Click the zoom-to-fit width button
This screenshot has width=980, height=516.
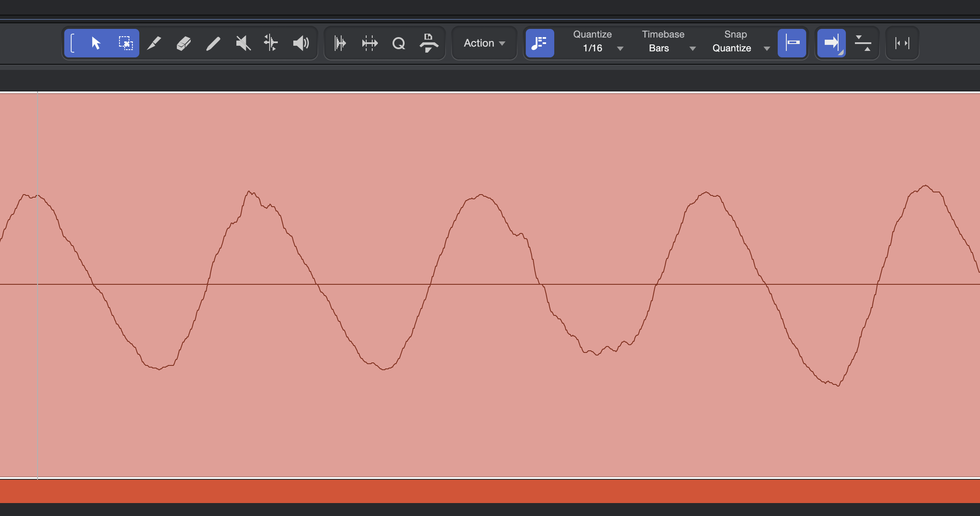pos(902,43)
